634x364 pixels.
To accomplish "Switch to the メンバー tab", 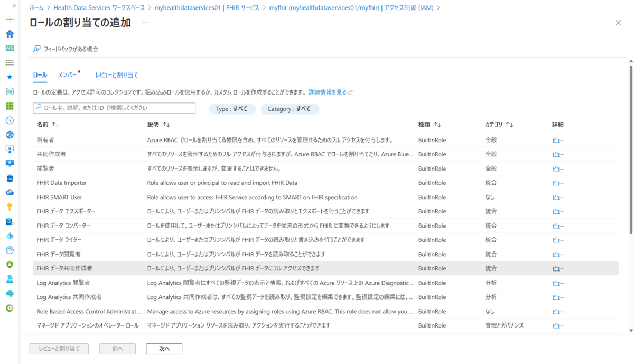I will tap(67, 75).
